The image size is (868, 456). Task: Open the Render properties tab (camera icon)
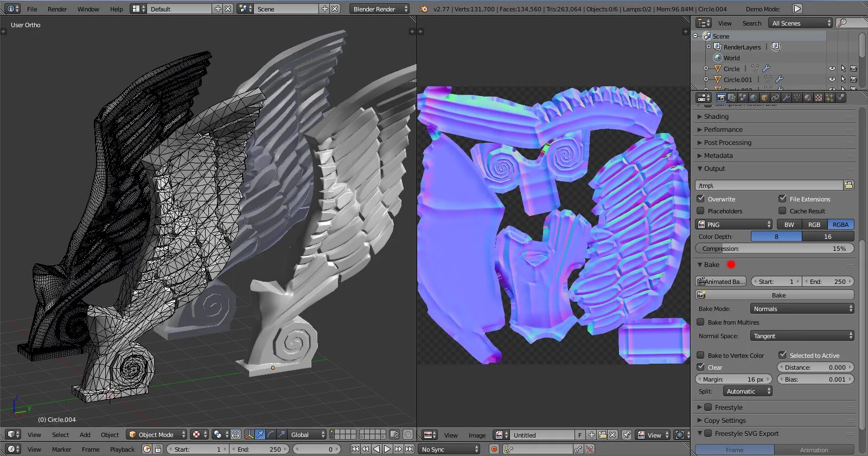click(721, 98)
